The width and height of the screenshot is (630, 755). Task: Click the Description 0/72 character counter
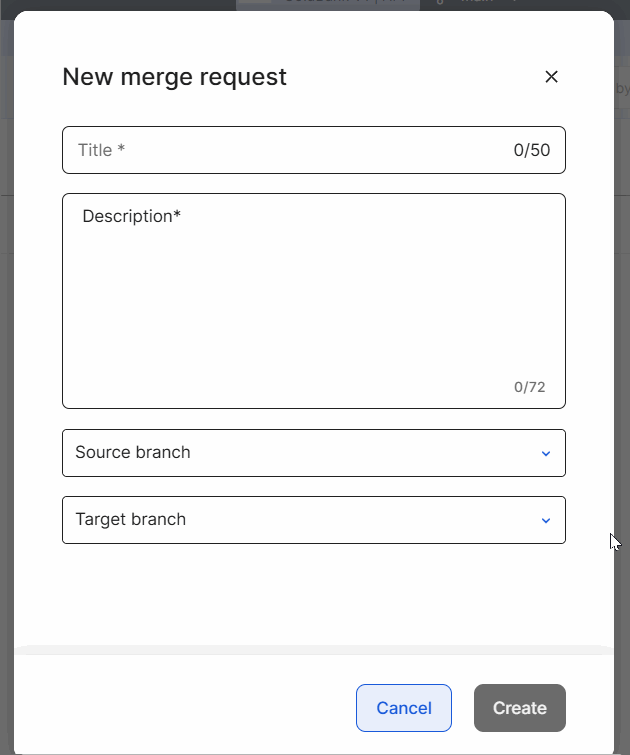[x=530, y=387]
